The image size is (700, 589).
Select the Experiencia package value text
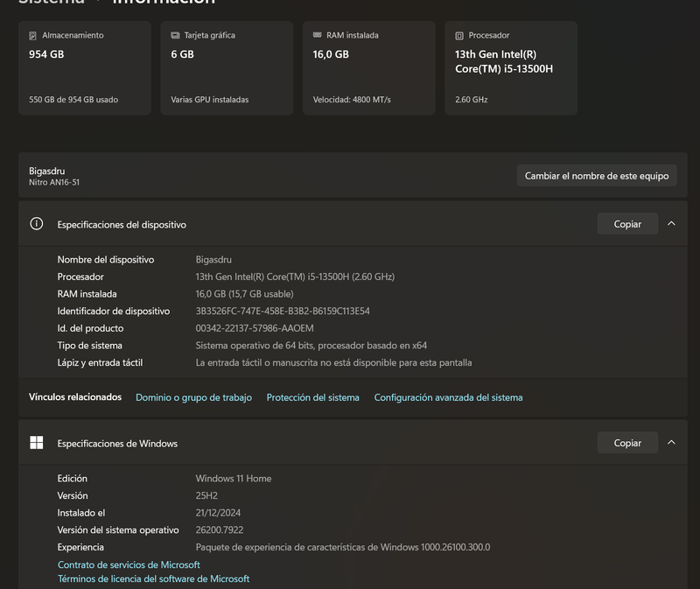(343, 547)
